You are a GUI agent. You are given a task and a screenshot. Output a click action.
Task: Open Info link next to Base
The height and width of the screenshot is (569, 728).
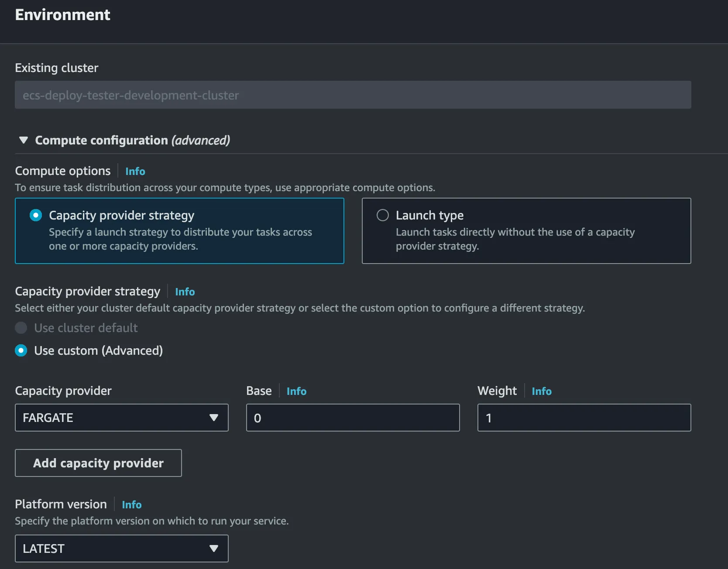pos(296,391)
